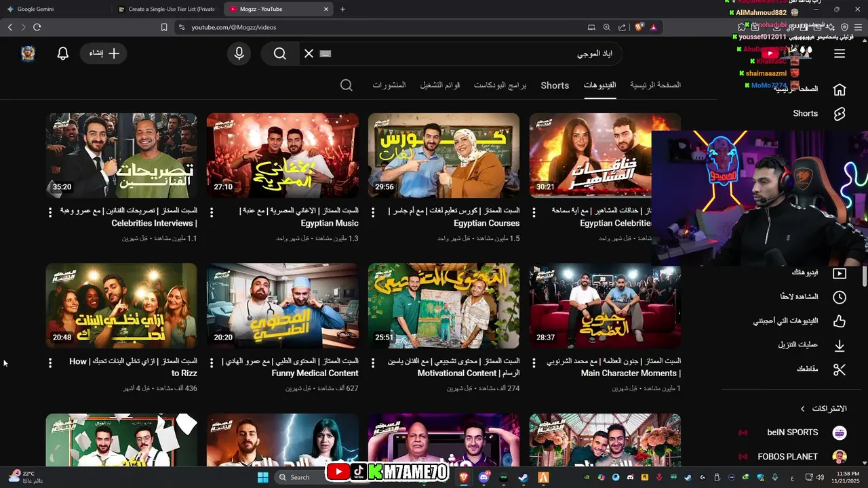Open the Your videos play icon
This screenshot has width=868, height=488.
click(x=840, y=273)
